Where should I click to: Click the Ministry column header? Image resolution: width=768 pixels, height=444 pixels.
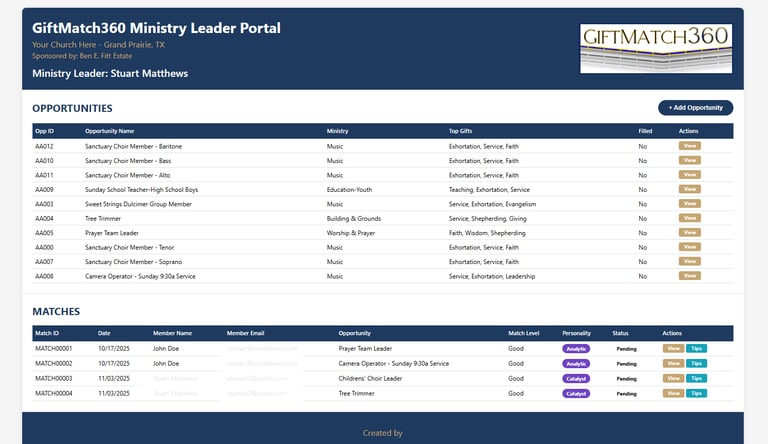pos(337,131)
